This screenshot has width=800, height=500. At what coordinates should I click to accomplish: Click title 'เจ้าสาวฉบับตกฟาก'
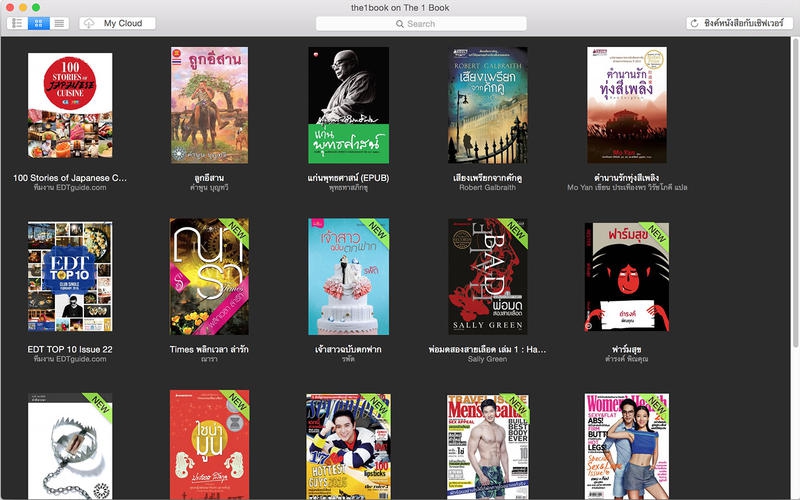pyautogui.click(x=348, y=349)
